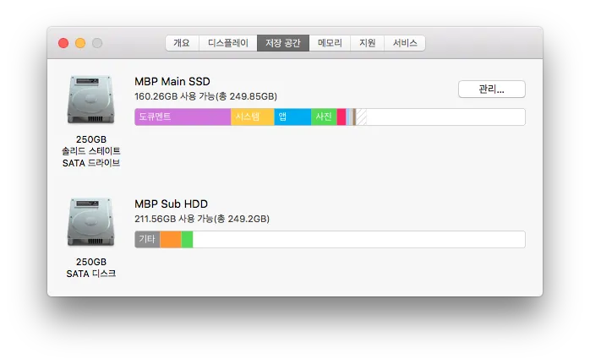Click the yellow 시스템 storage segment

[x=252, y=117]
